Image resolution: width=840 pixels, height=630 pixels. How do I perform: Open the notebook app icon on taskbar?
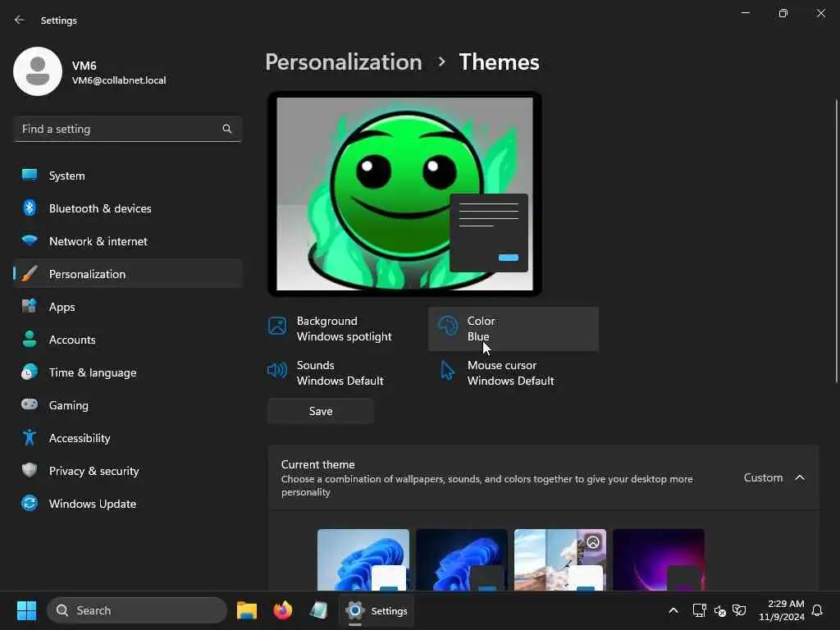click(x=318, y=610)
